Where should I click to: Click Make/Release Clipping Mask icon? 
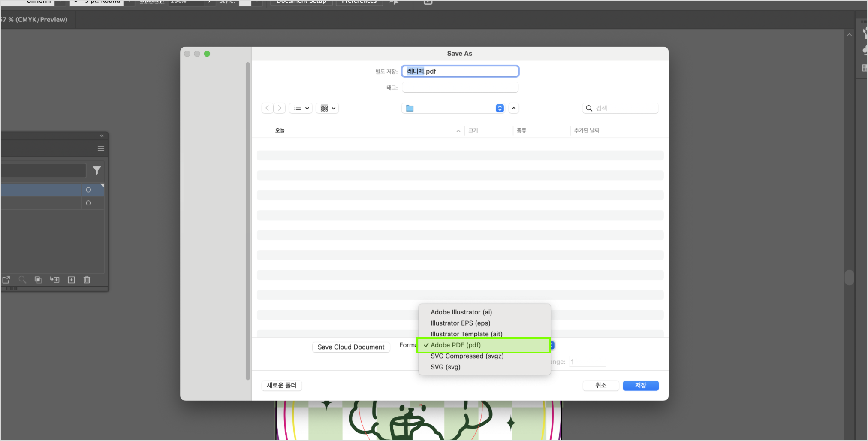coord(38,280)
